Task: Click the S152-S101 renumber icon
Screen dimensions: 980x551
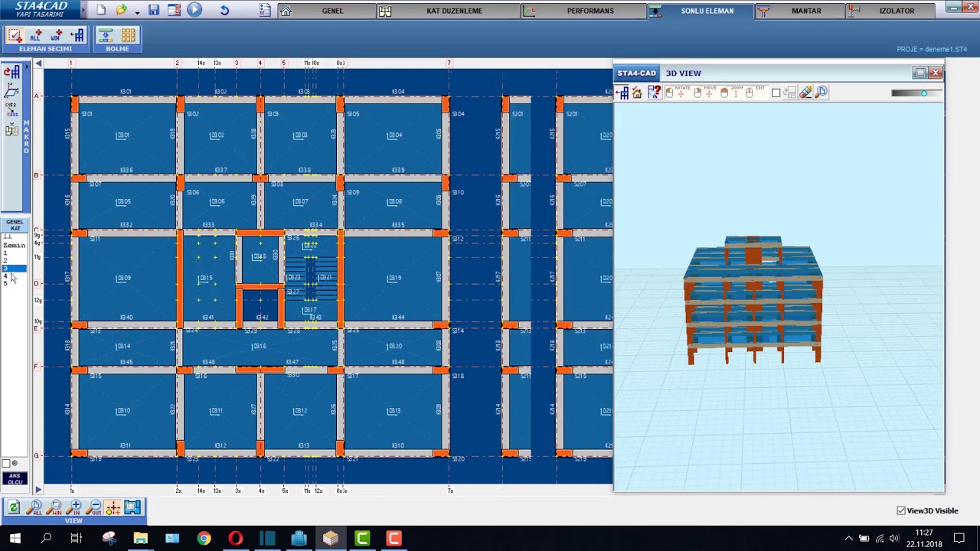Action: [11, 111]
